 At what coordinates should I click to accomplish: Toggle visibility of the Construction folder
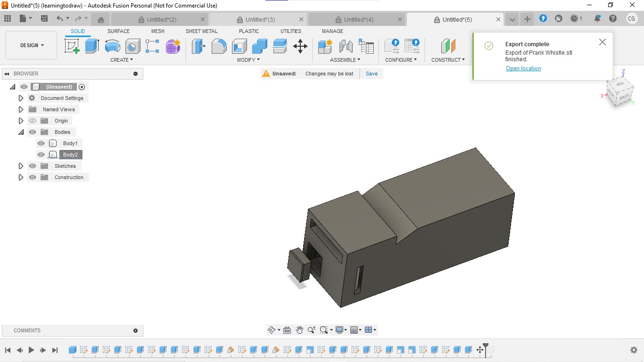33,177
